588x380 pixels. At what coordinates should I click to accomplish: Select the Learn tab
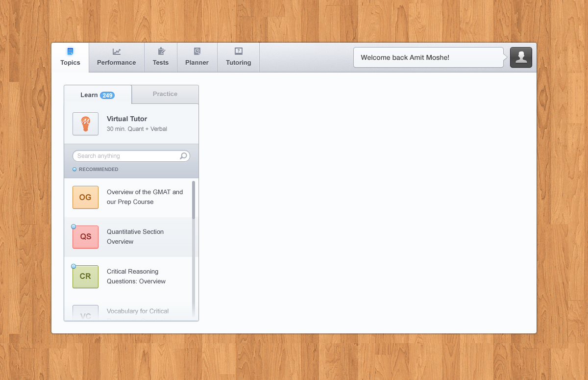coord(98,95)
